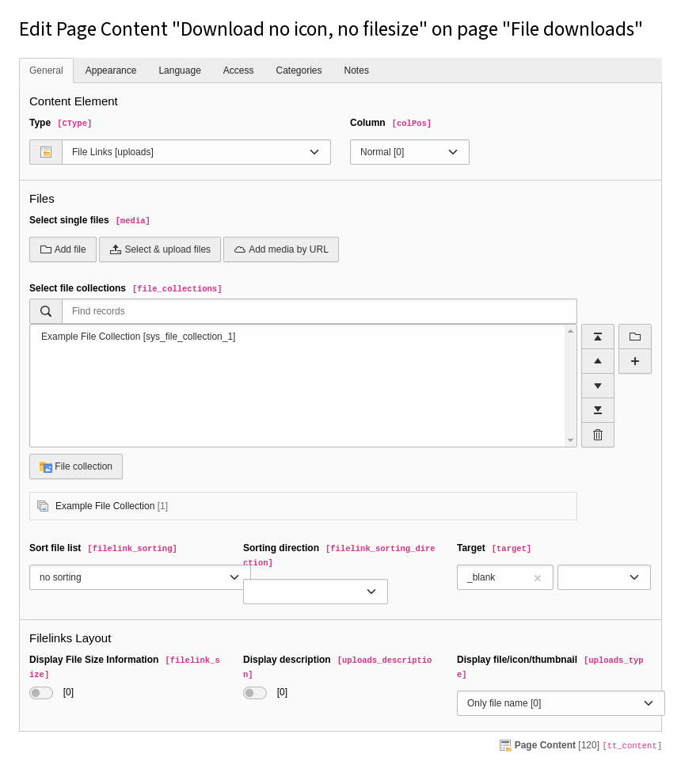
Task: Open the Categories tab
Action: click(299, 70)
